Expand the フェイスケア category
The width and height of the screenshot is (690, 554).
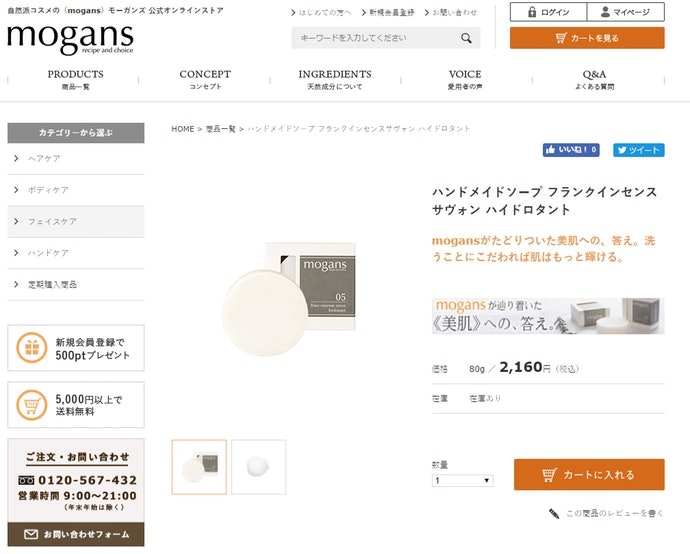click(75, 221)
